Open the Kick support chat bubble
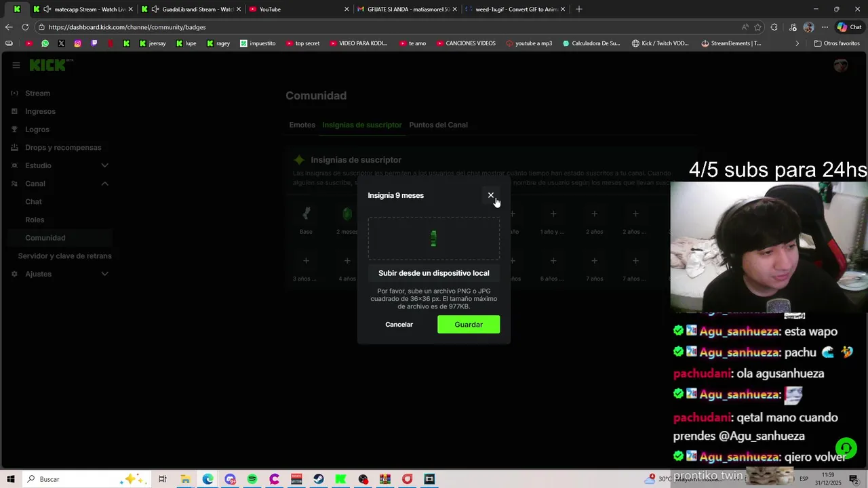 point(846,448)
